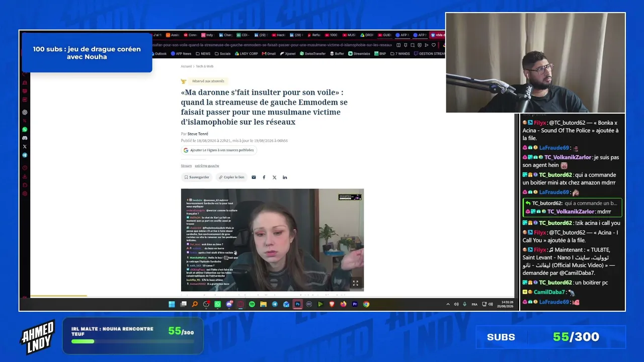Open extensions from the browser sidebar
This screenshot has width=644, height=362.
point(25,185)
